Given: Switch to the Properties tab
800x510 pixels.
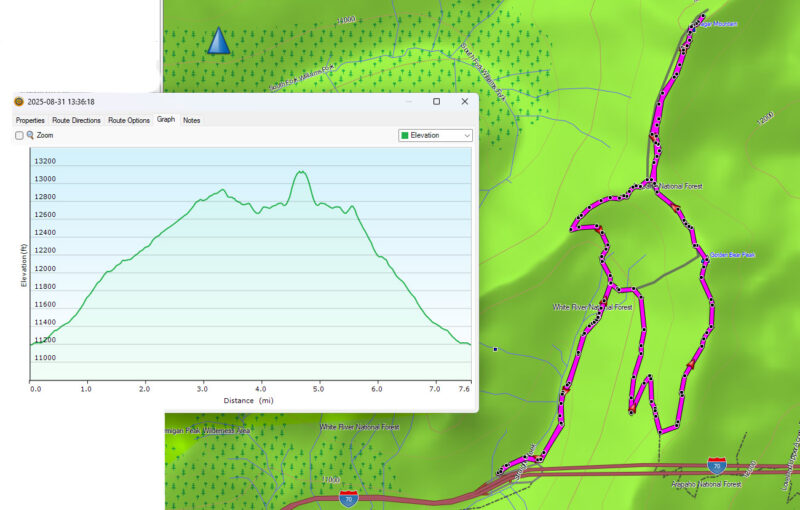Looking at the screenshot, I should 30,120.
